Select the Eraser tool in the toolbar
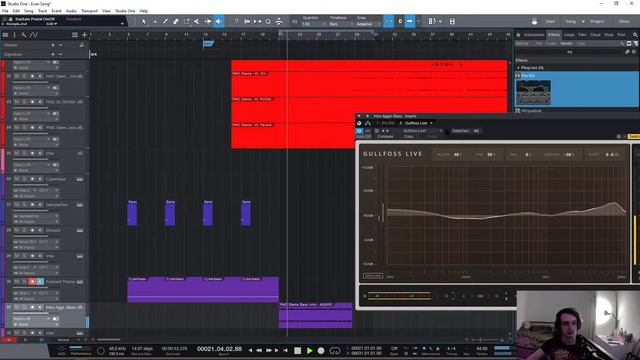This screenshot has height=360, width=640. (176, 21)
